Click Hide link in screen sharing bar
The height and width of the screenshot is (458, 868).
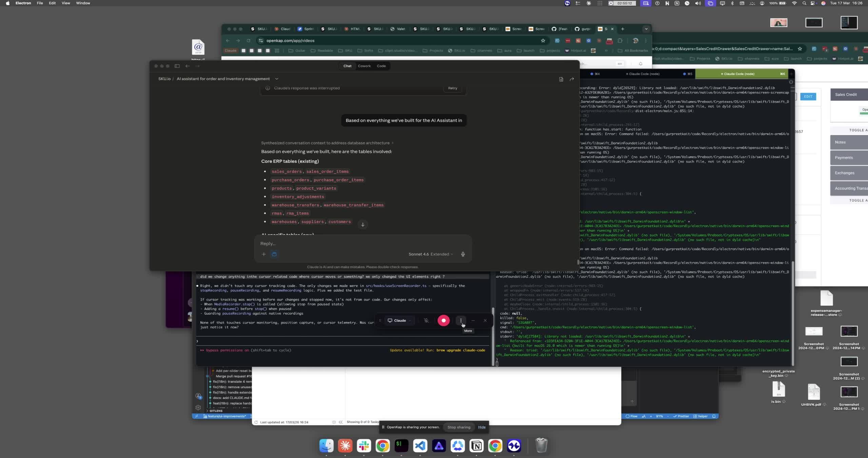pyautogui.click(x=481, y=427)
